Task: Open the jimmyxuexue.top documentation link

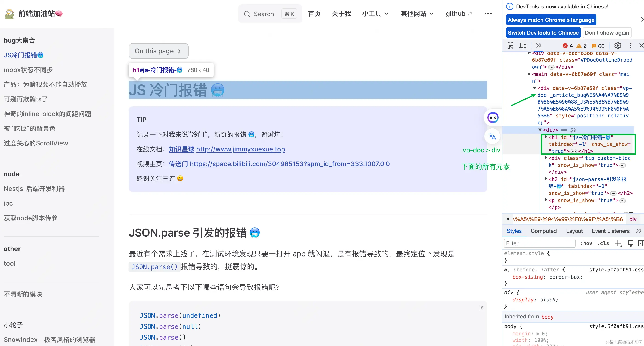Action: (240, 149)
